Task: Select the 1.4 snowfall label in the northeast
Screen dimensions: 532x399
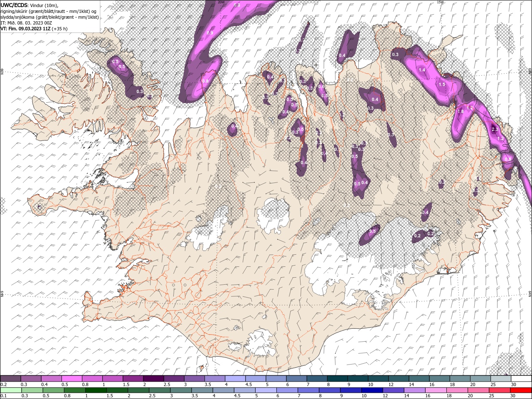Action: 422,70
